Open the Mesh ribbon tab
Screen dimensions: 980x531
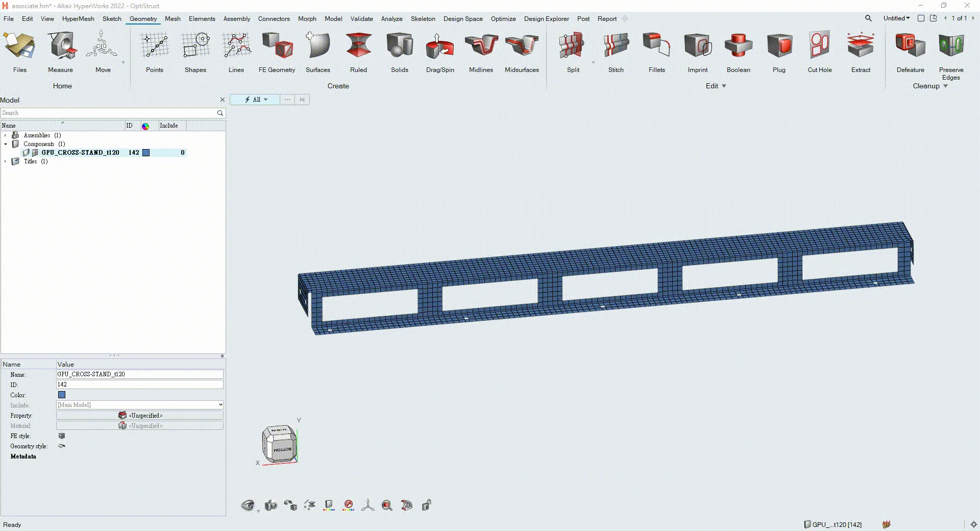(x=173, y=19)
